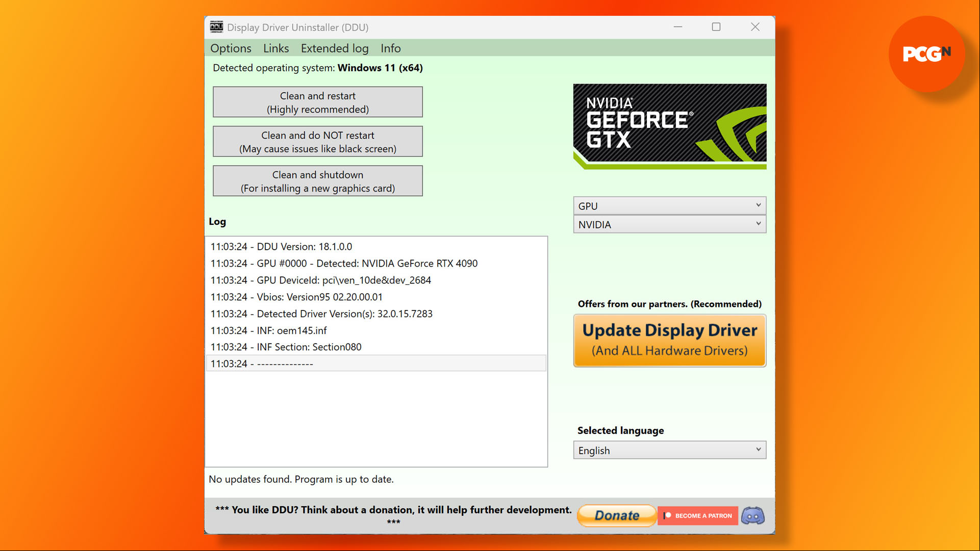
Task: Open the Discord icon link
Action: click(753, 515)
